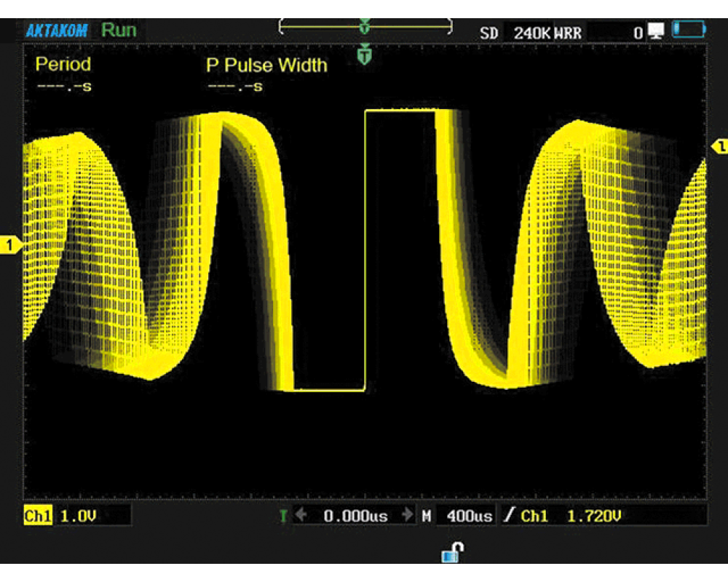Click the rising edge trigger slope icon
The width and height of the screenshot is (728, 582).
point(510,517)
